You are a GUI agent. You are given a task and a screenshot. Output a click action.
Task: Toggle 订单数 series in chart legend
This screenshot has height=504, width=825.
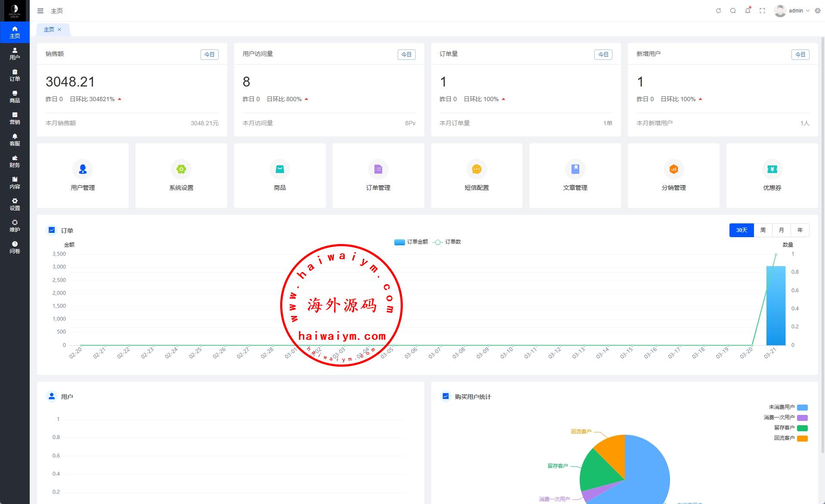tap(447, 242)
